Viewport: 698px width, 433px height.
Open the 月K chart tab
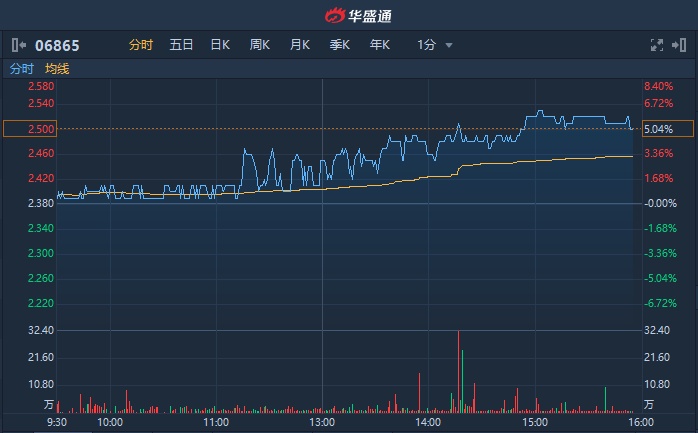coord(300,45)
